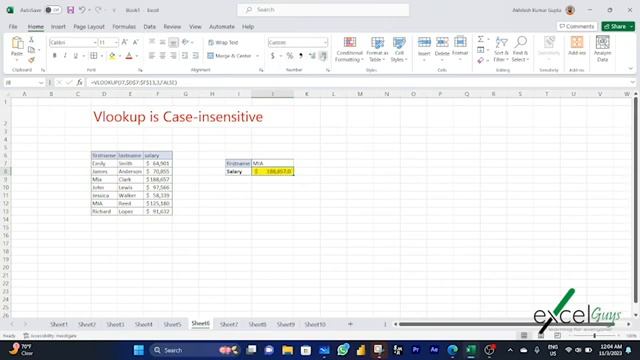Select the Sheet7 tab
640x360 pixels.
[x=229, y=324]
